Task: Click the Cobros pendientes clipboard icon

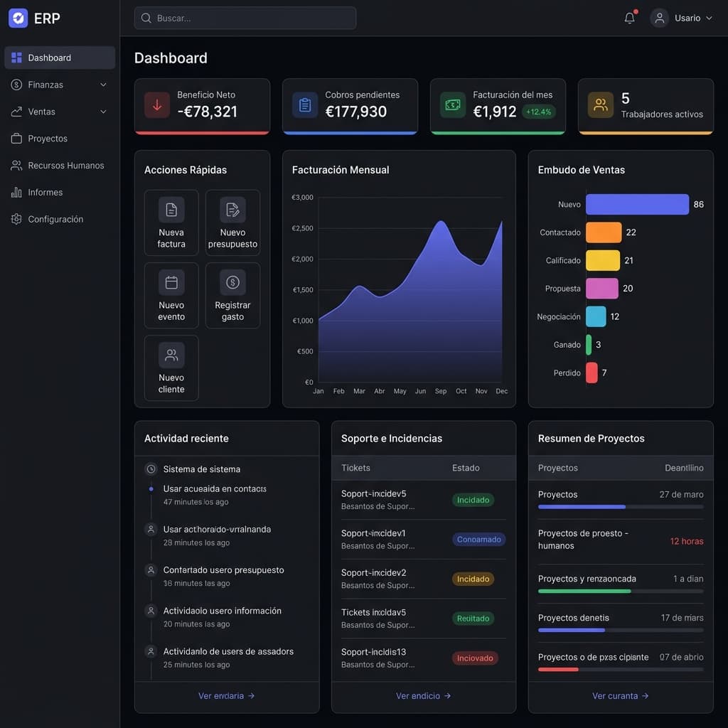Action: point(305,105)
